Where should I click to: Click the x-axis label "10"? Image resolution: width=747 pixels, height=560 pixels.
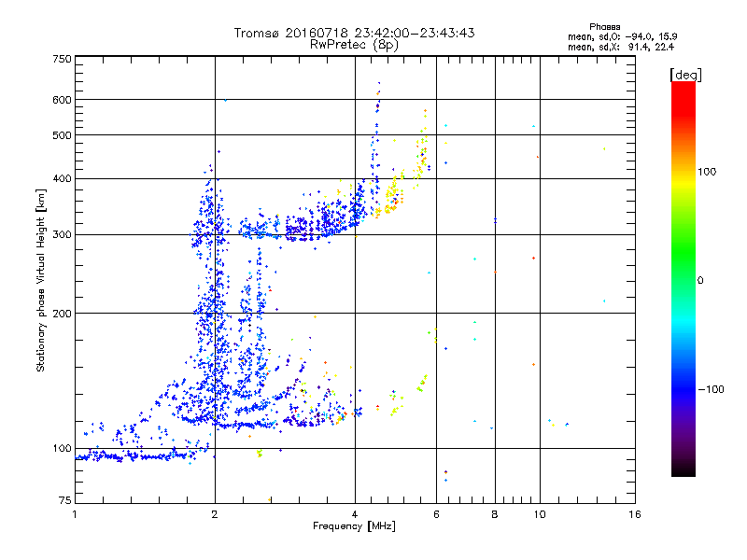click(x=540, y=514)
